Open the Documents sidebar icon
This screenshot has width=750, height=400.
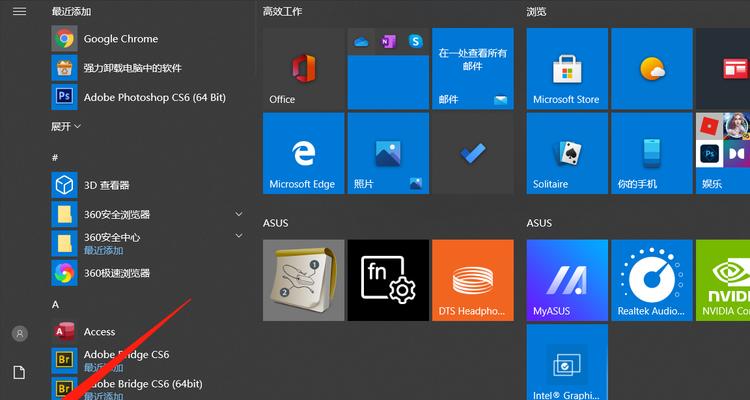[19, 373]
